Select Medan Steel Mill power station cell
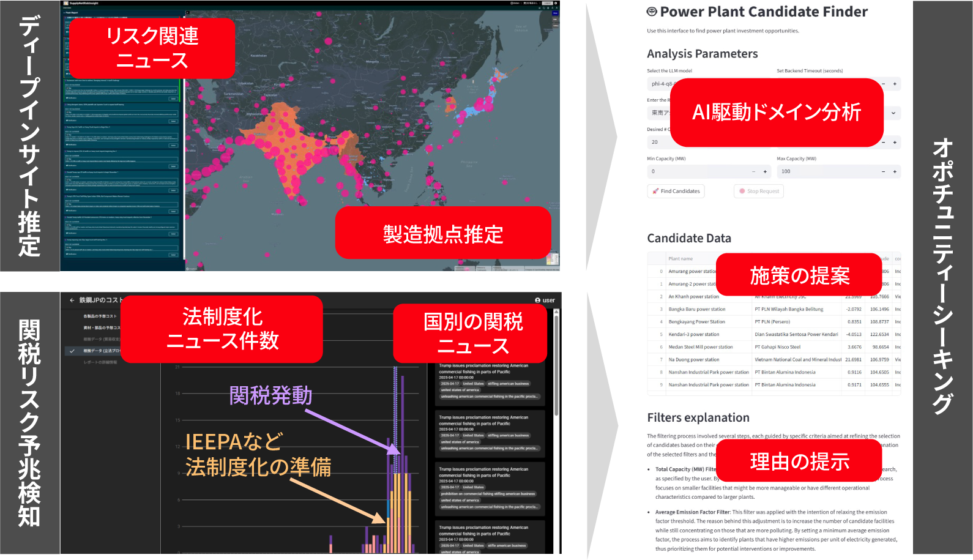Viewport: 973px width, 560px height. pos(709,347)
